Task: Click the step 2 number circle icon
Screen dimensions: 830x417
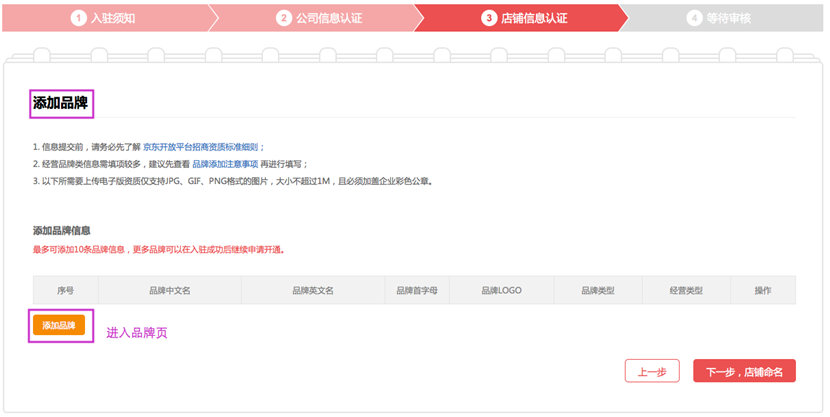Action: (284, 18)
